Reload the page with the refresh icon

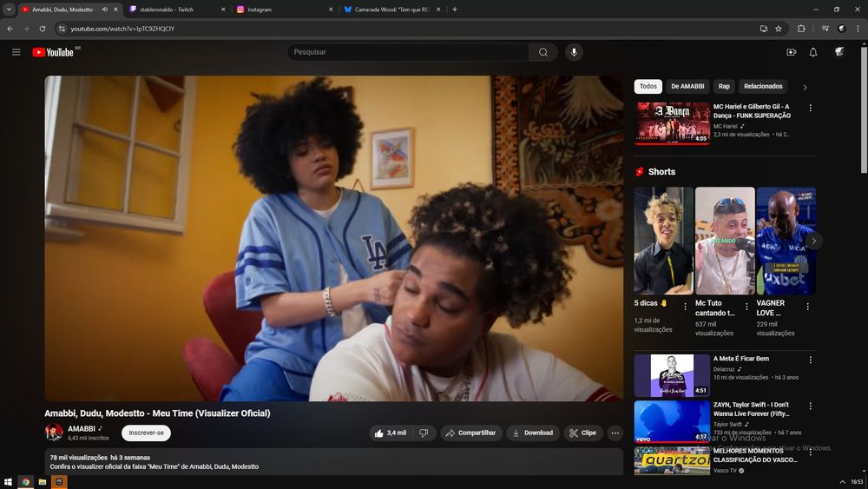click(x=42, y=29)
